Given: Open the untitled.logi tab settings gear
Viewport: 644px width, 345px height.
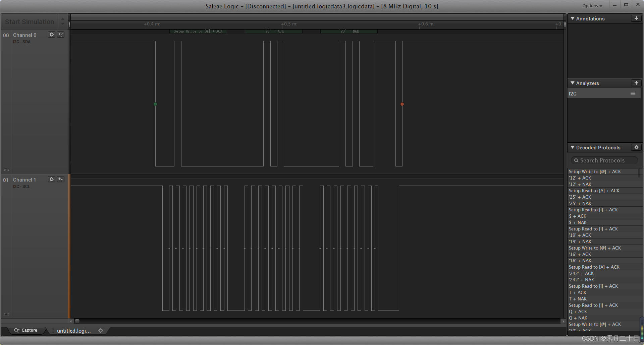Looking at the screenshot, I should point(101,331).
